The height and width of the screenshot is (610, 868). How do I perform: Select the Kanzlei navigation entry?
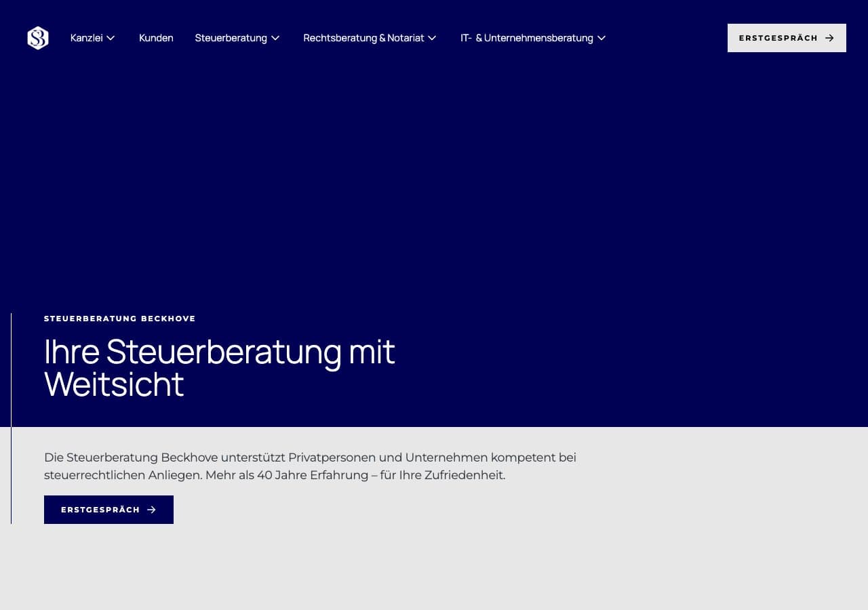point(87,38)
